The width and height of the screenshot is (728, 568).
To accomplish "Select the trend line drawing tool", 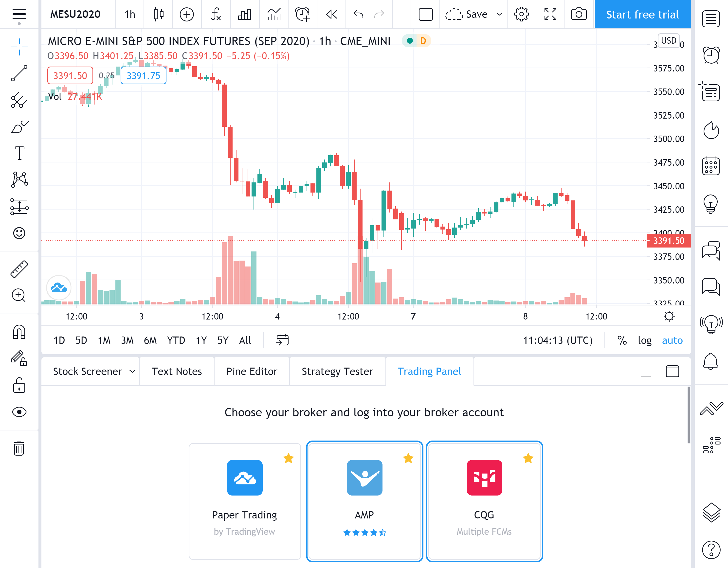I will [19, 73].
